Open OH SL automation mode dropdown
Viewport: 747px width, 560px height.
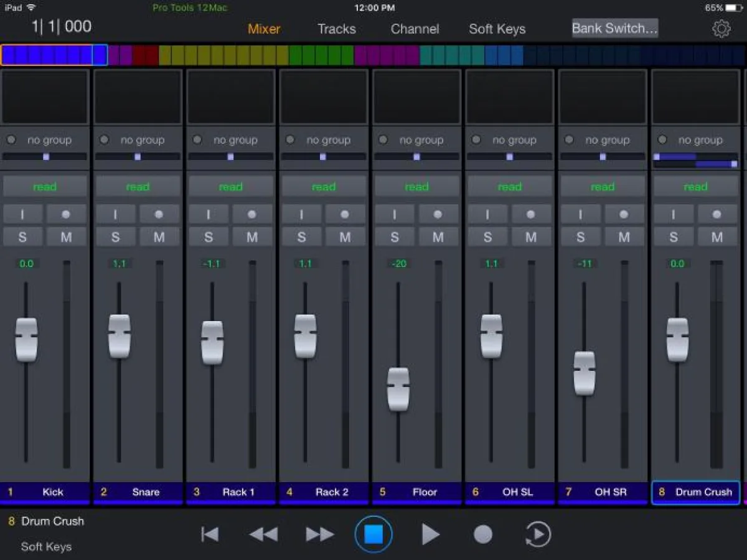(510, 187)
